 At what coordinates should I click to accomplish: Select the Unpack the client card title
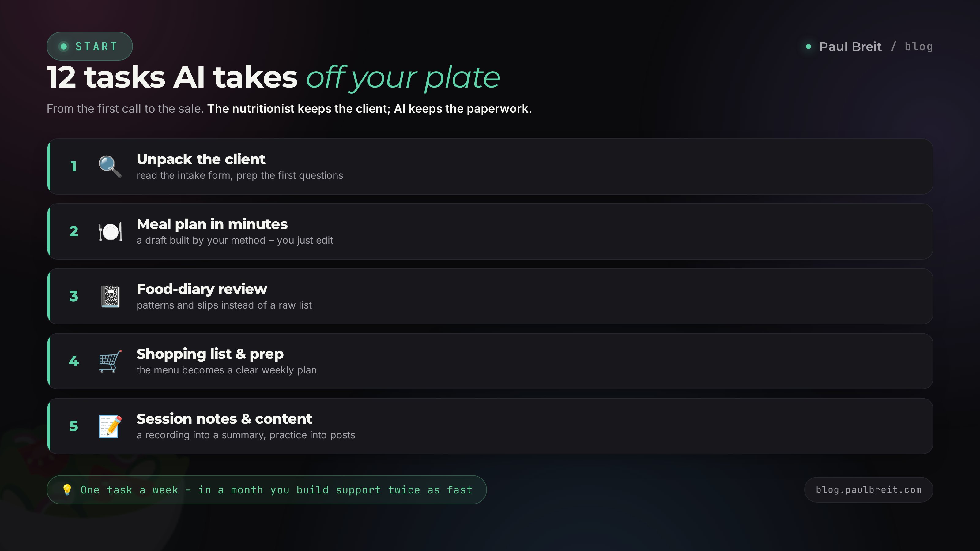coord(201,159)
